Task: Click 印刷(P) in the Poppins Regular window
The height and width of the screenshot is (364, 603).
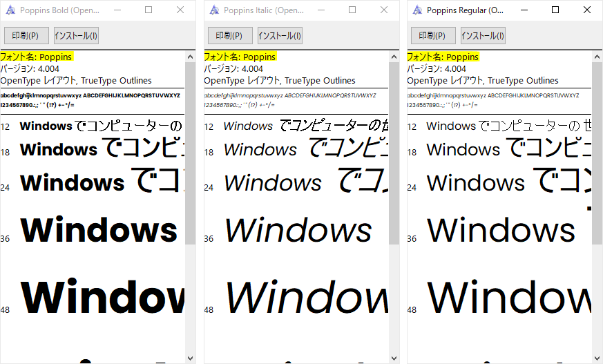Action: pyautogui.click(x=433, y=36)
